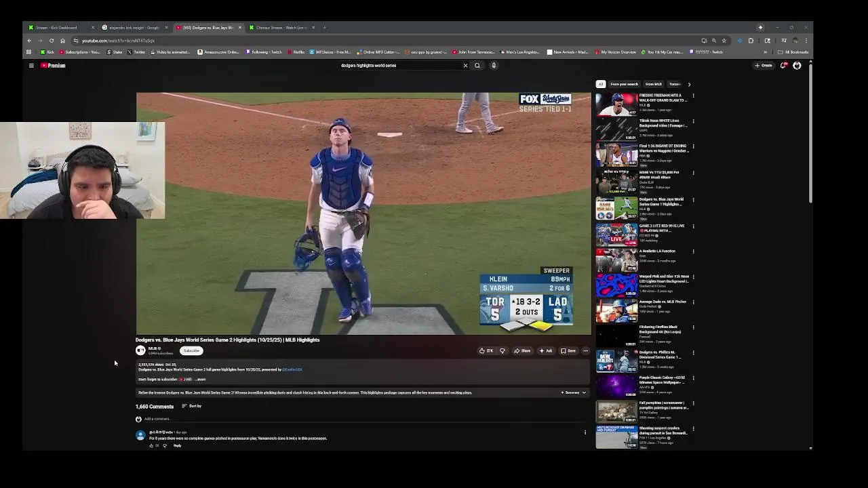This screenshot has height=488, width=868.
Task: Expand the Summary chevron
Action: (x=583, y=392)
